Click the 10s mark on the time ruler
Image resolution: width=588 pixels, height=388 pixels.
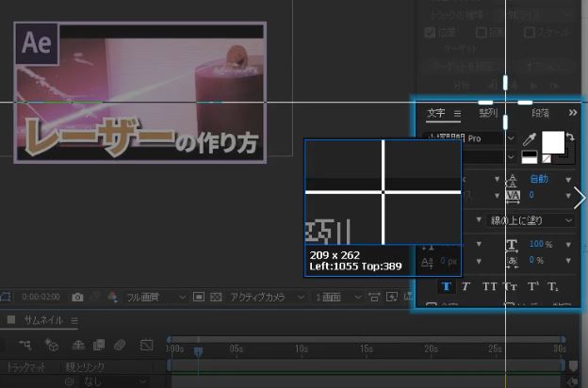(302, 349)
